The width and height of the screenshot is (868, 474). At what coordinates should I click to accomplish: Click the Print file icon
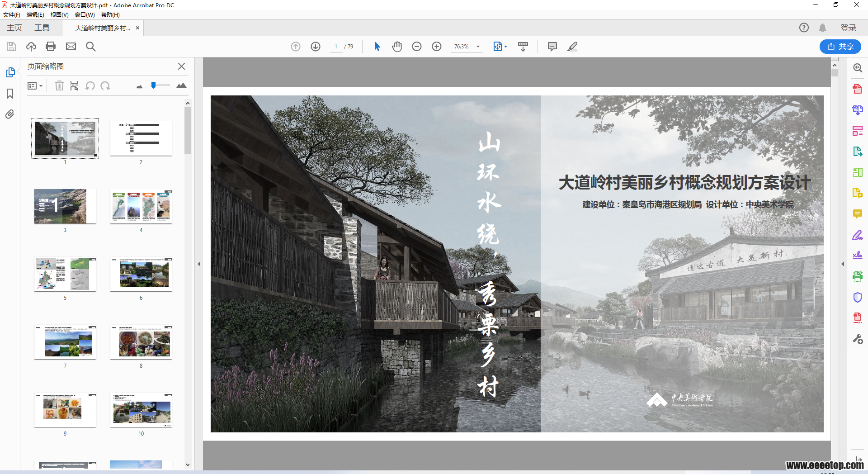click(51, 47)
